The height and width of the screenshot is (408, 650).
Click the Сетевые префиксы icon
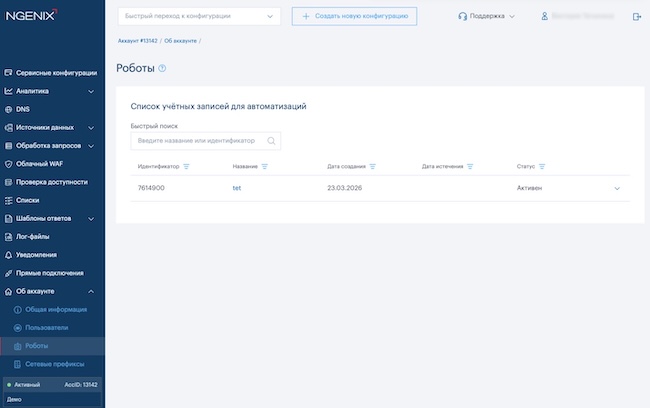17,364
